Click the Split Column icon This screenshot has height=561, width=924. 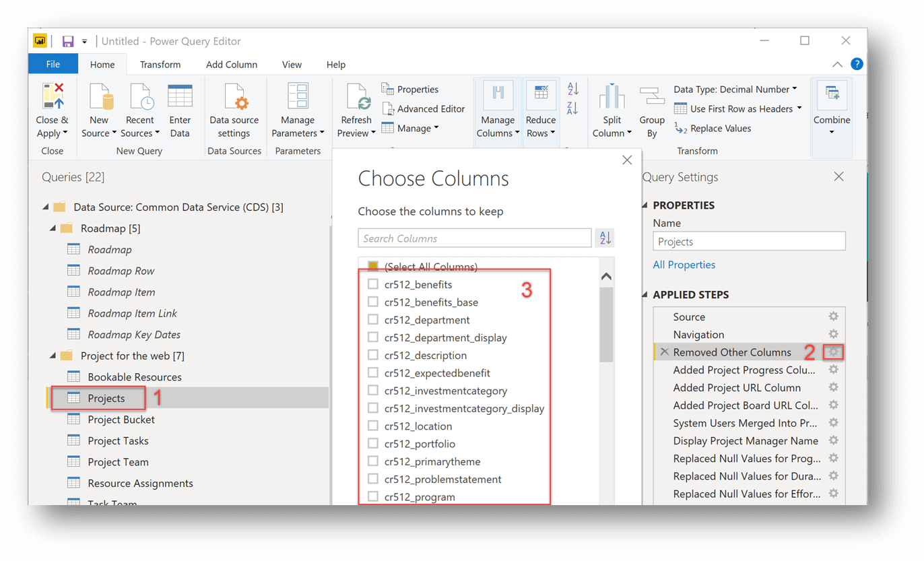click(x=612, y=96)
